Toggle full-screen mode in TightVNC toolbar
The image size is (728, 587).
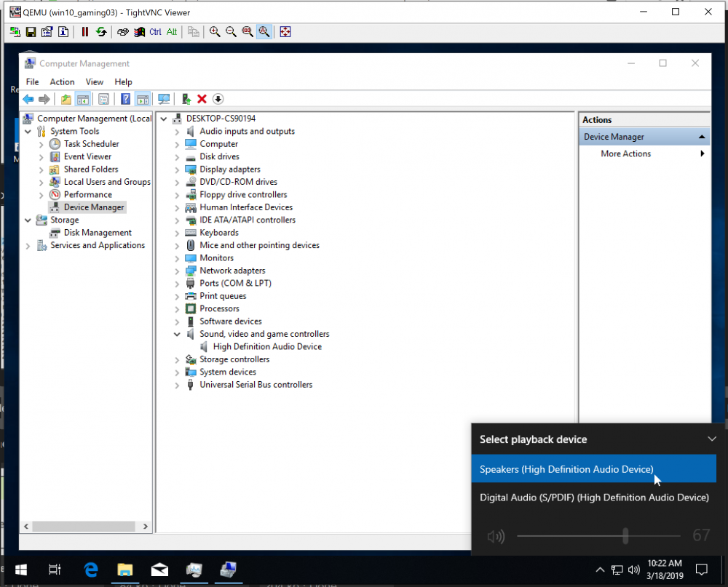[285, 31]
